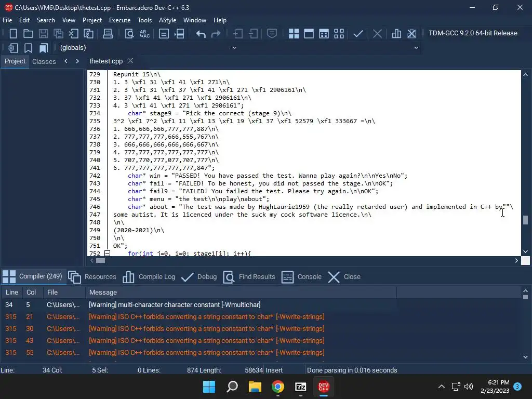The height and width of the screenshot is (399, 532).
Task: Open Replace with the AB-AC icon
Action: 144,34
